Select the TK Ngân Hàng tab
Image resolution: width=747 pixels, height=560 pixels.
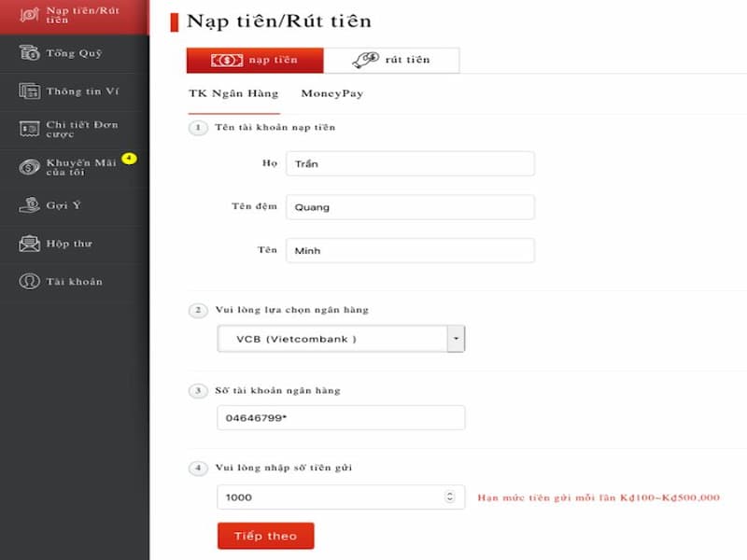tap(233, 93)
